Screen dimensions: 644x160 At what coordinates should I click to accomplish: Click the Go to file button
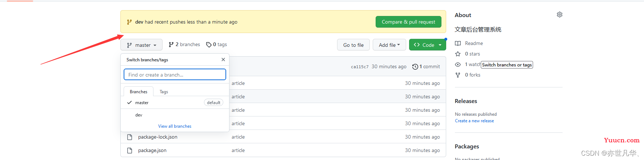353,45
